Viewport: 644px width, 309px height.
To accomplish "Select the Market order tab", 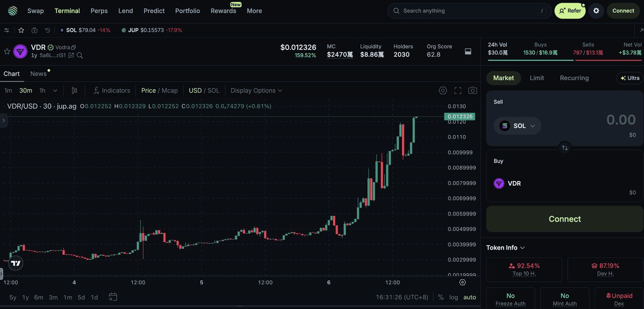I will (x=504, y=78).
